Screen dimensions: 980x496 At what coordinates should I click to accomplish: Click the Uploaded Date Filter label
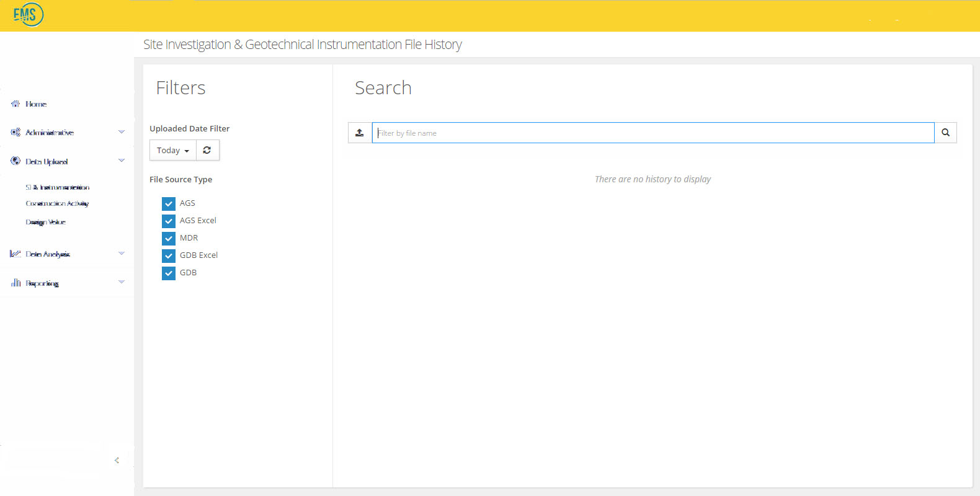pos(189,128)
